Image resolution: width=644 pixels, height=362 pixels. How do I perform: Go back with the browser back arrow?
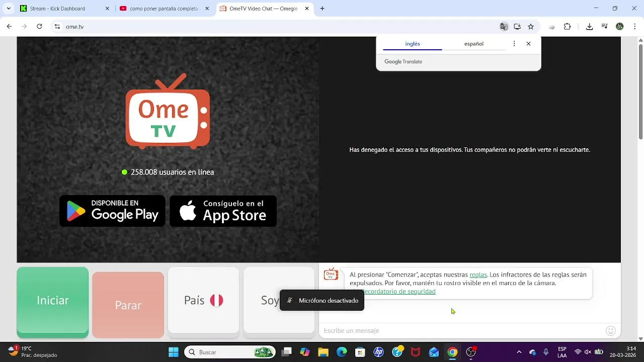(9, 27)
